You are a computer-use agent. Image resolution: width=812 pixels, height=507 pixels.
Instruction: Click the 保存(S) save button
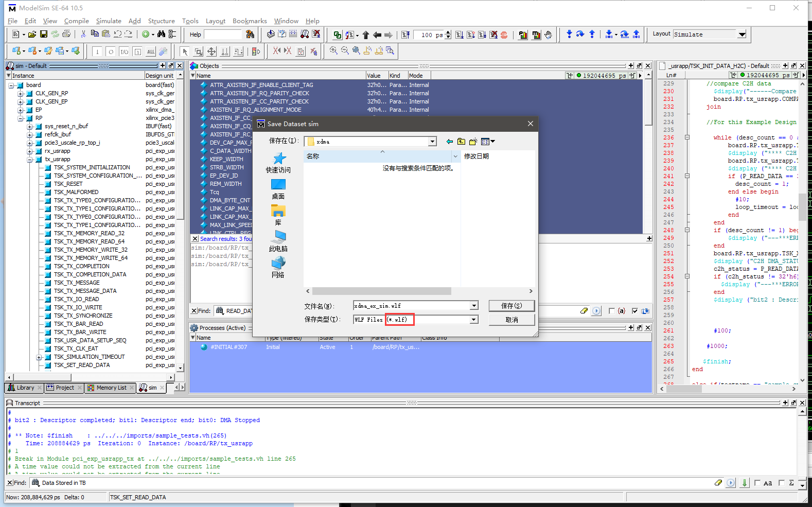click(511, 306)
